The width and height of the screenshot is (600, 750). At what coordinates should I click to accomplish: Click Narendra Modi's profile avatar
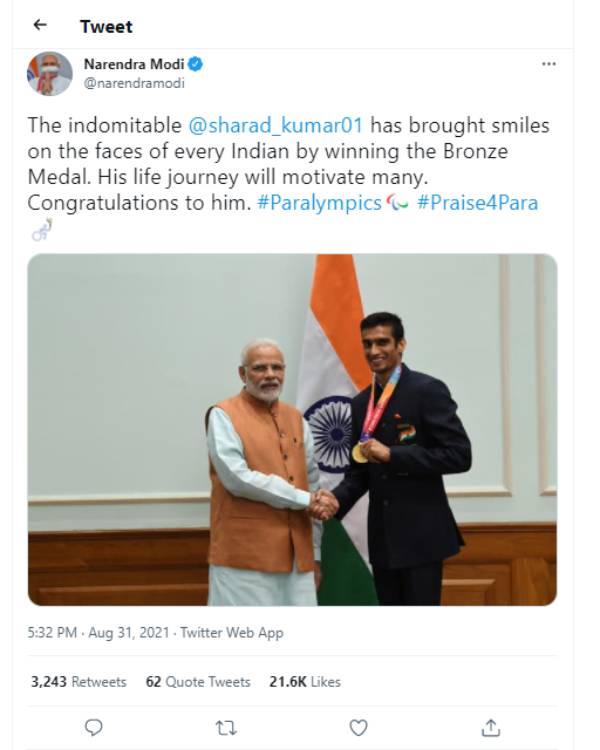[x=49, y=73]
